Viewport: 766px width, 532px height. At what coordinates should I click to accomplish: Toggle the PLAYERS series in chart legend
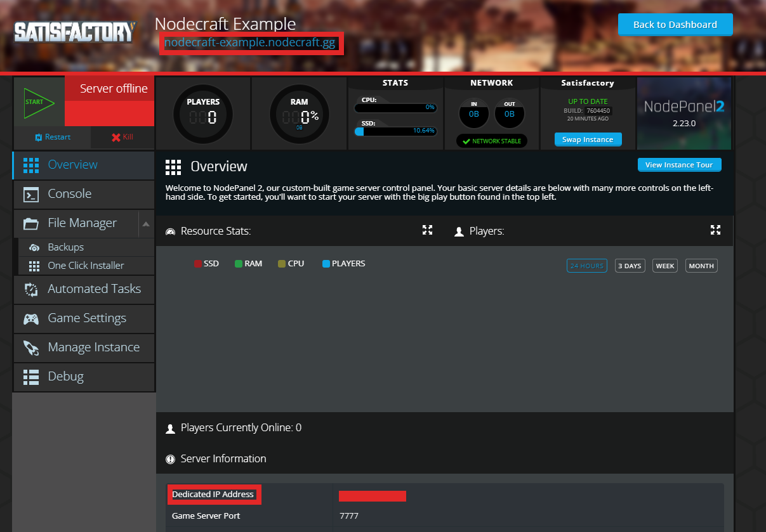tap(343, 264)
